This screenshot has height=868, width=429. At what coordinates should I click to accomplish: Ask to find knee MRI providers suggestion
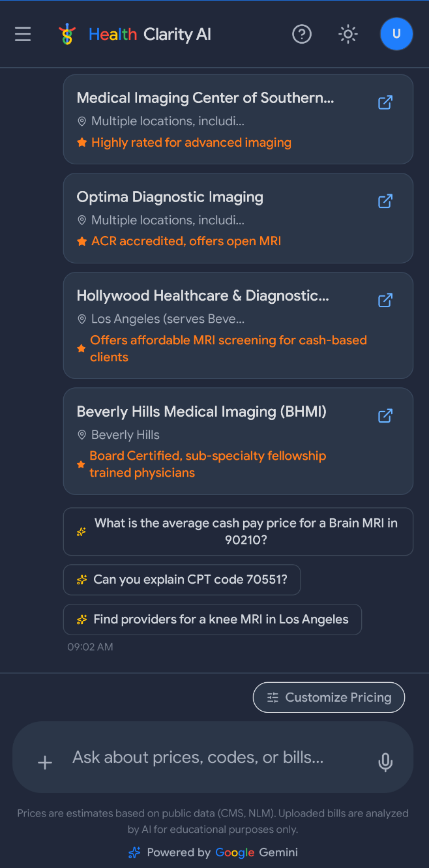213,619
